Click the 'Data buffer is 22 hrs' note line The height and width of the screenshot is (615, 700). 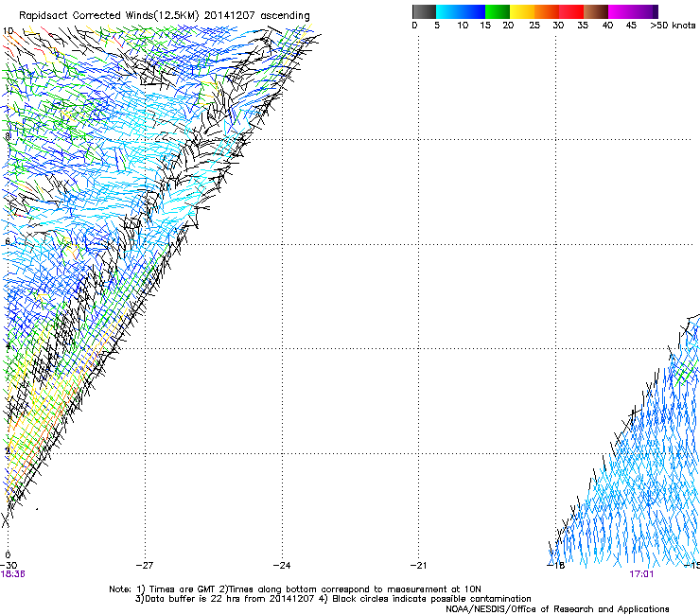pyautogui.click(x=224, y=599)
